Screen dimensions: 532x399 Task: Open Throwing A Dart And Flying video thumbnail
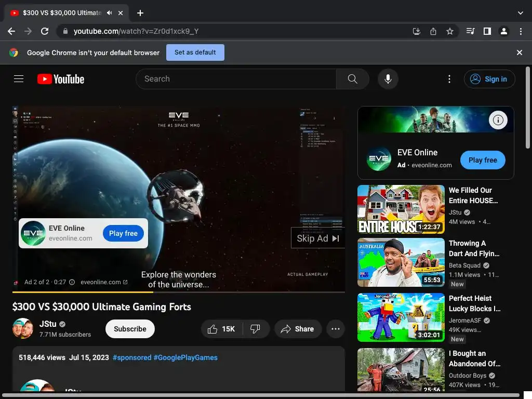click(x=401, y=262)
